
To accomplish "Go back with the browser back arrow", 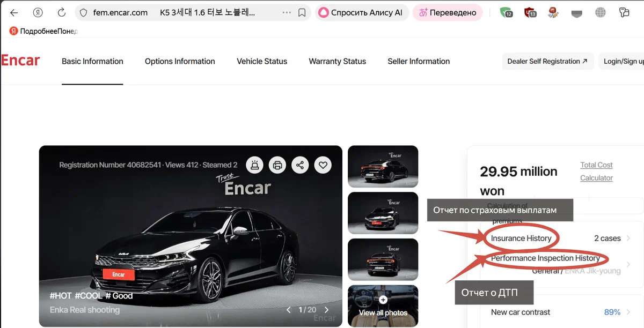I will pos(14,12).
